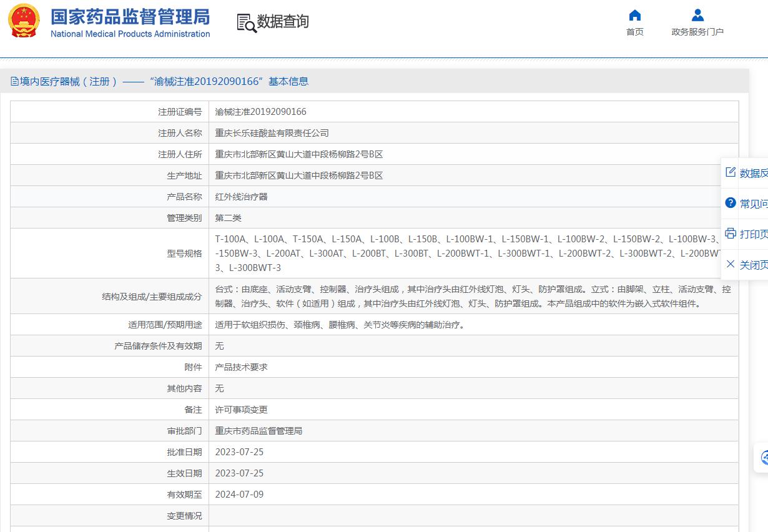The width and height of the screenshot is (768, 532).
Task: Click the floating assistant widget at right edge
Action: point(762,458)
